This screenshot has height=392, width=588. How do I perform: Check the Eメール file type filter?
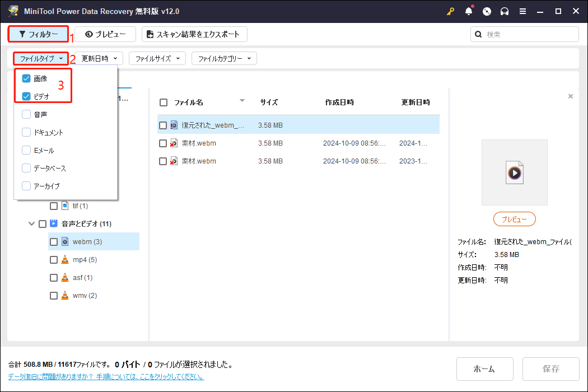[26, 151]
